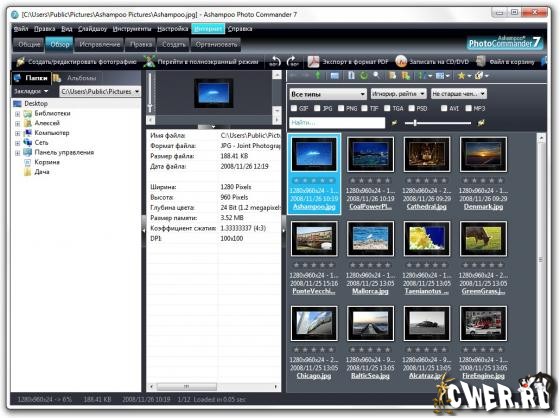The image size is (560, 418).
Task: Click the rotate left icon
Action: coord(275,62)
